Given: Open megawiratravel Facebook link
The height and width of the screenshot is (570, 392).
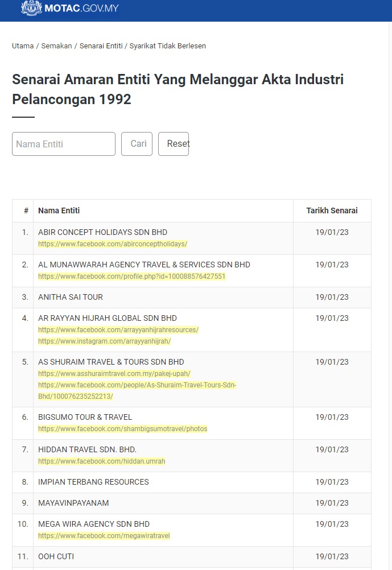Looking at the screenshot, I should [x=104, y=536].
